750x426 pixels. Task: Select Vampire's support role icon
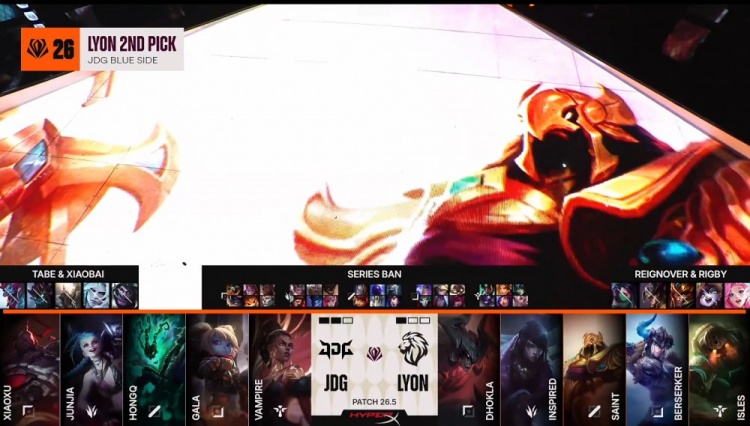(279, 411)
